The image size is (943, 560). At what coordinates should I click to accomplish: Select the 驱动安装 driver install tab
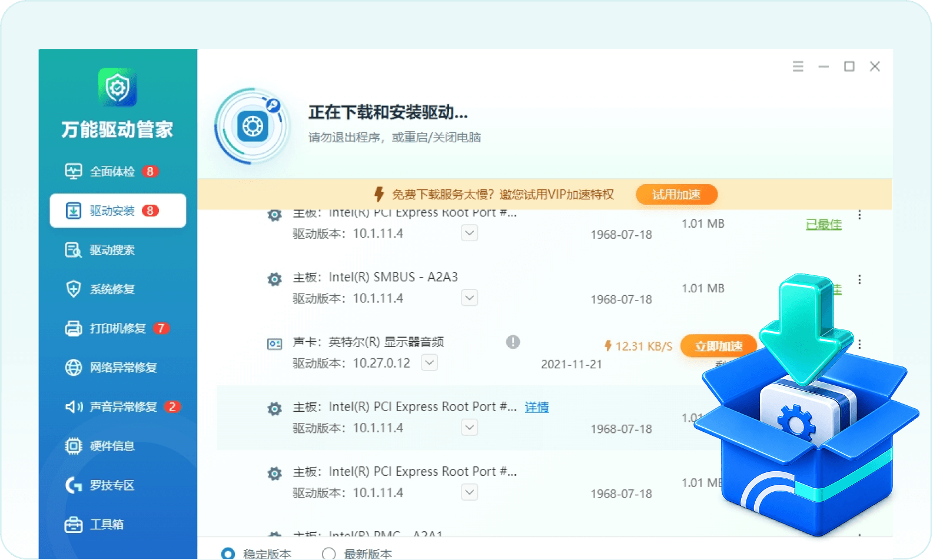[118, 211]
